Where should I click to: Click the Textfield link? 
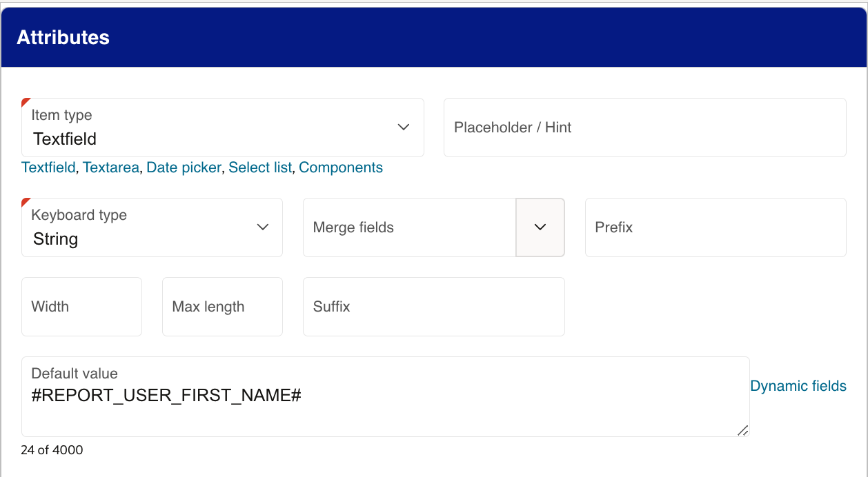[48, 167]
